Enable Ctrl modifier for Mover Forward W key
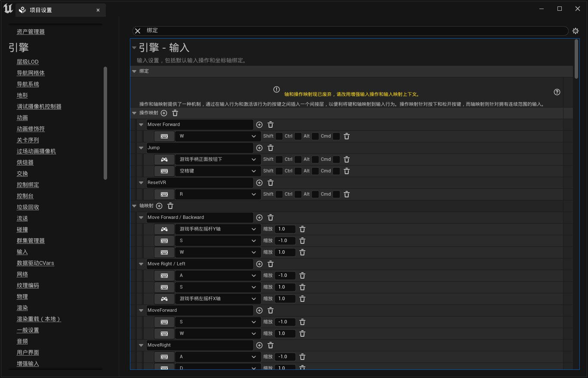 pos(298,136)
